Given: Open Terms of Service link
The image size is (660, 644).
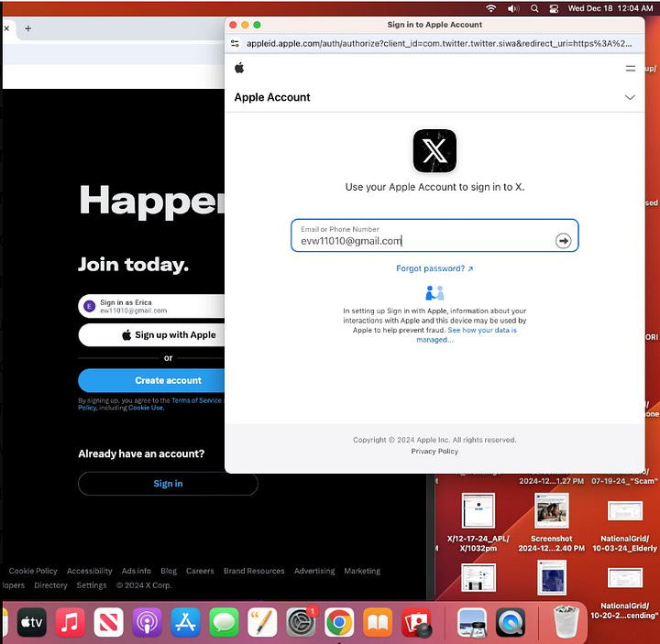Looking at the screenshot, I should (196, 400).
